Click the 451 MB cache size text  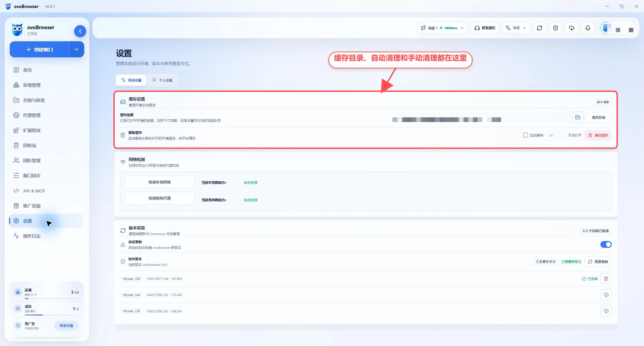coord(602,102)
